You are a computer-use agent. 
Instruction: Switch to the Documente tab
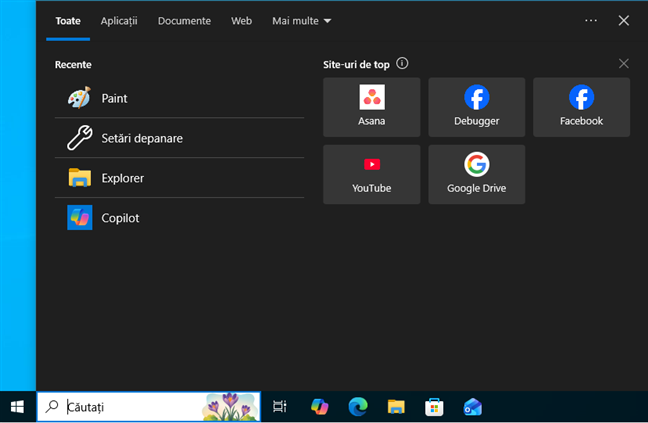(184, 20)
